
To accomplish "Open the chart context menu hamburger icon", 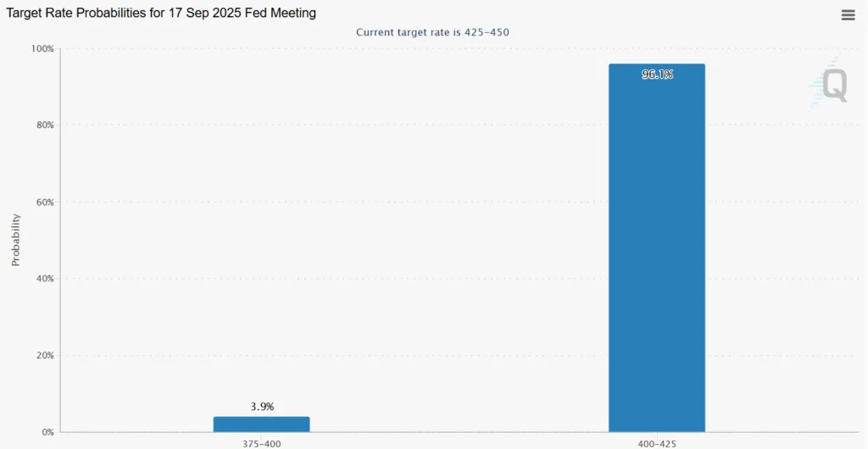I will (x=848, y=14).
